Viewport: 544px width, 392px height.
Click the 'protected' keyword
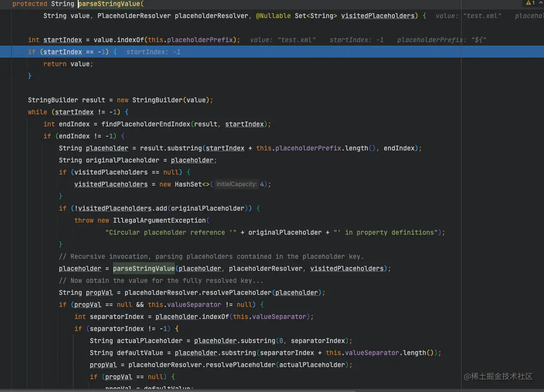(x=30, y=3)
